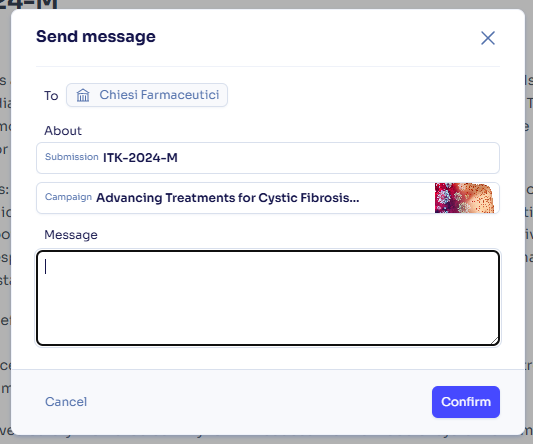Click the Confirm button

(466, 402)
